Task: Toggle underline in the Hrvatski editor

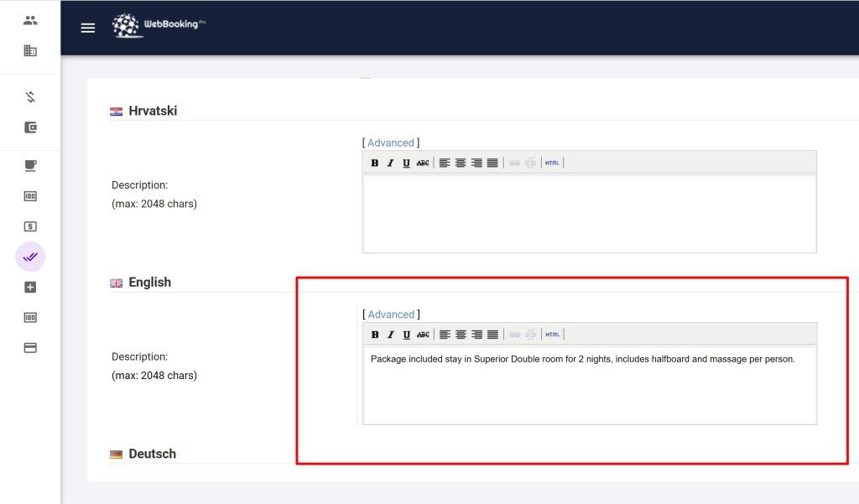Action: (x=406, y=163)
